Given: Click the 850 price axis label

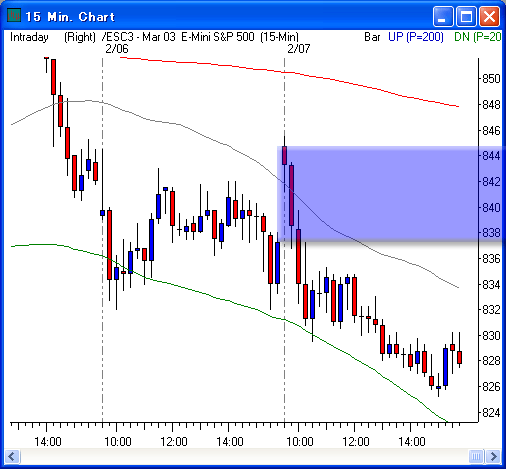Looking at the screenshot, I should coord(492,79).
